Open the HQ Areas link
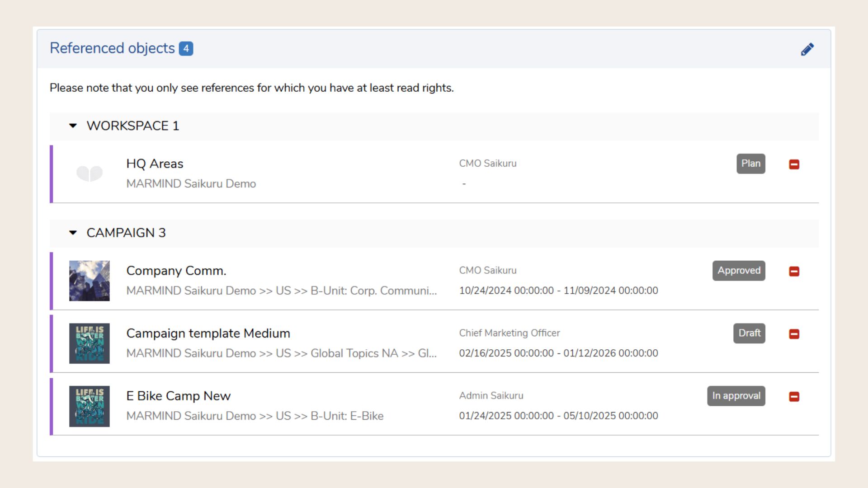Screen dimensions: 868x488 click(155, 164)
